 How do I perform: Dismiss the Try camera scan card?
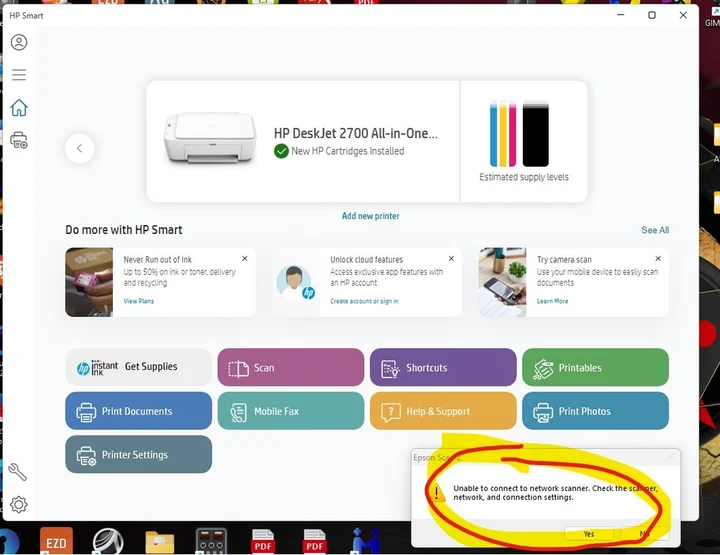click(658, 258)
